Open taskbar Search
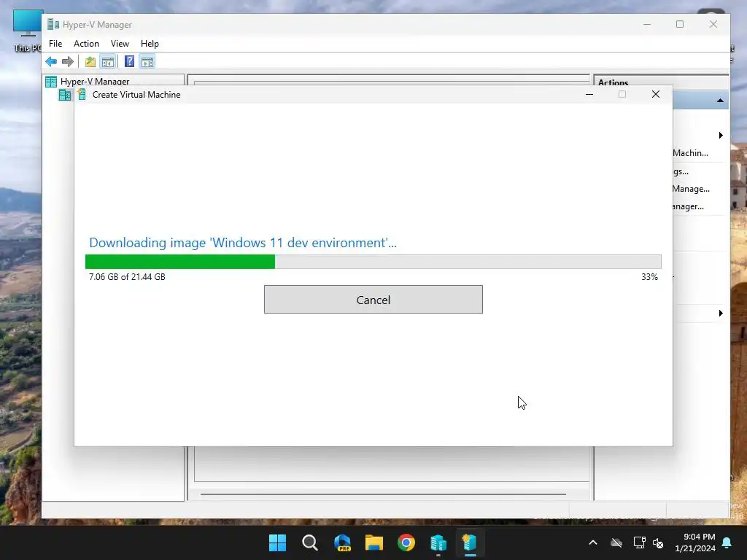Screen dimensions: 747x560 (x=309, y=542)
